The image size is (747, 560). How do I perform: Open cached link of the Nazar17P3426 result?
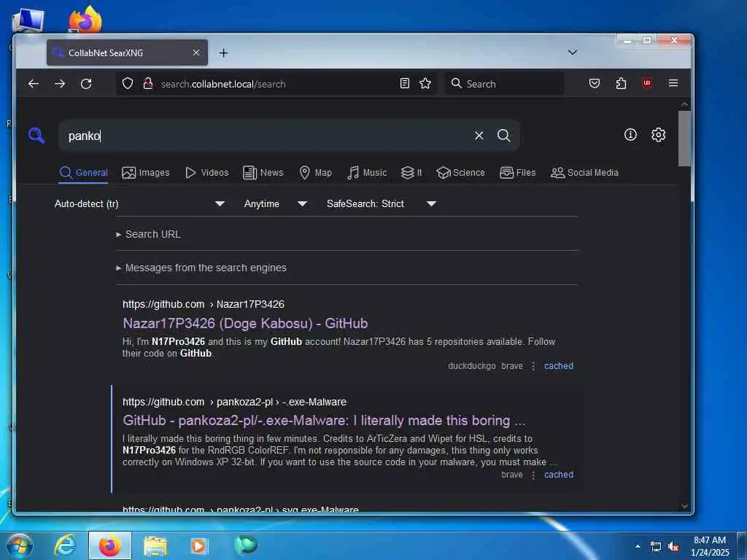(558, 366)
